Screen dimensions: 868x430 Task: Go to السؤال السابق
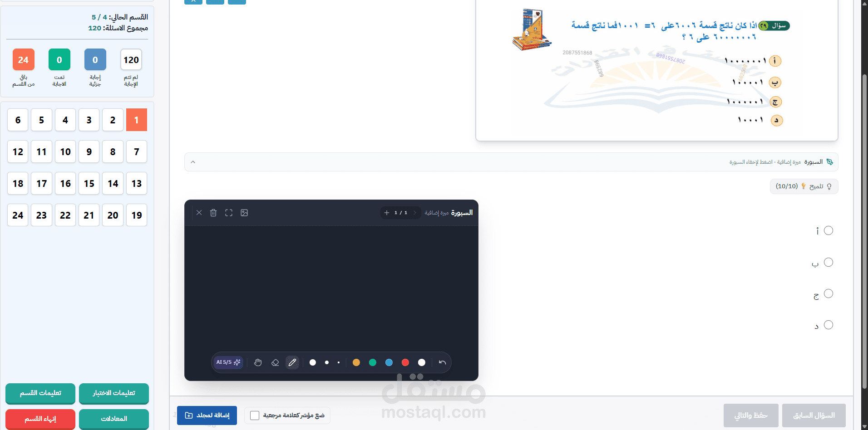pos(814,415)
